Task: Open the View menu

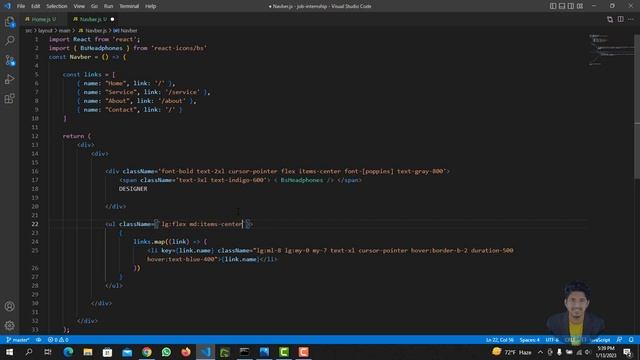Action: tap(79, 6)
